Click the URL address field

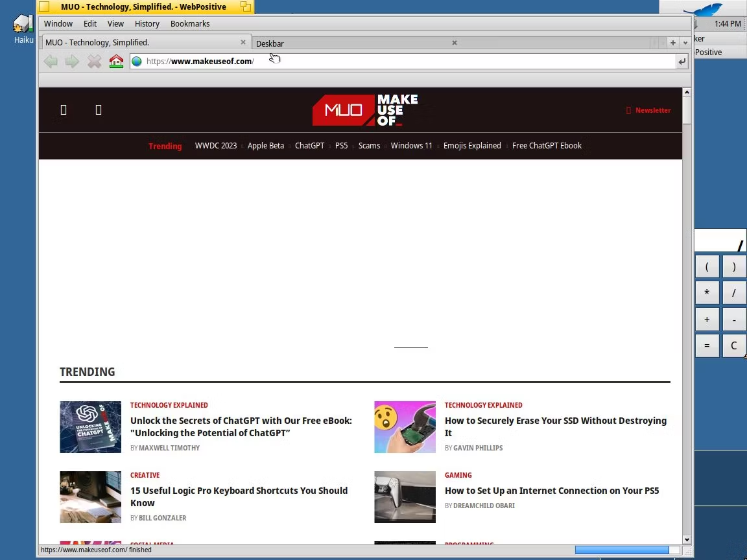click(x=403, y=61)
